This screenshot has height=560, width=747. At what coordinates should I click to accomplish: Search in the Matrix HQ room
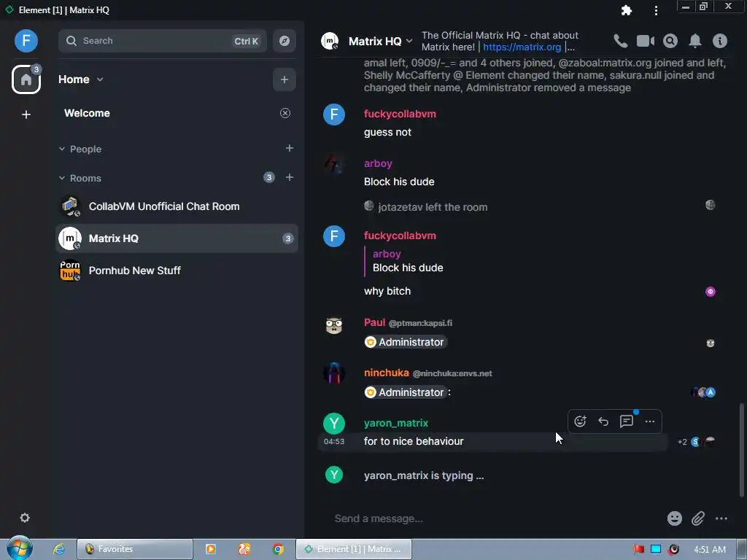[670, 41]
